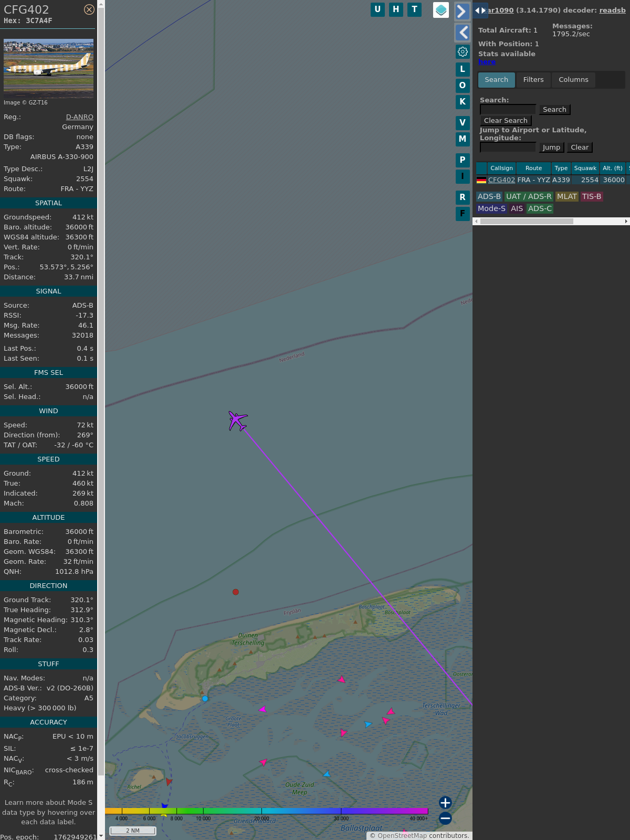The width and height of the screenshot is (630, 840).
Task: Open the map layers selector icon
Action: pos(441,10)
